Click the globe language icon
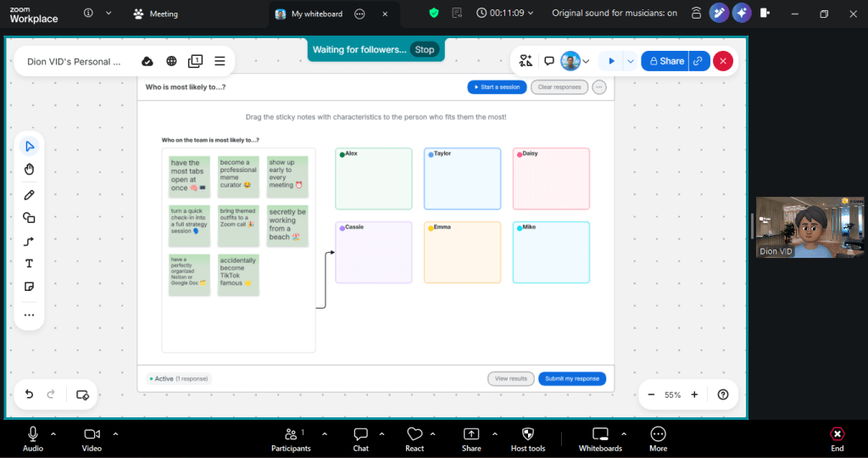Screen dimensions: 868x458 171,61
